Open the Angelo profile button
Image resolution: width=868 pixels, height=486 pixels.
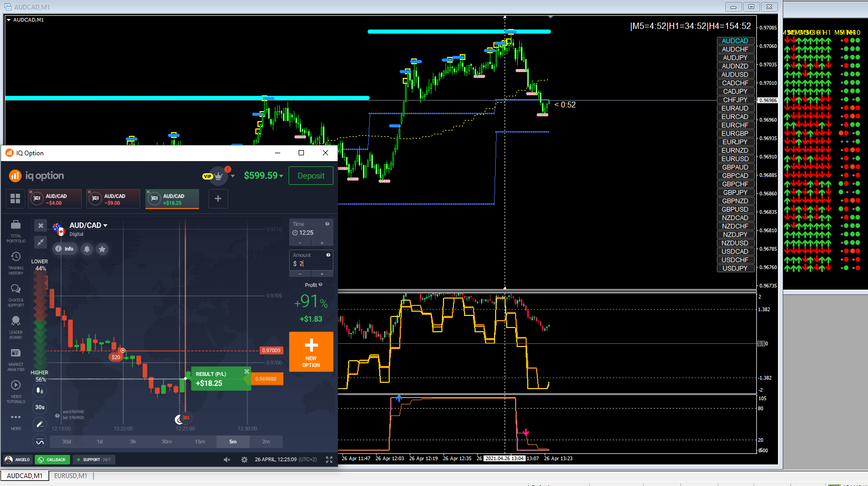[17, 460]
